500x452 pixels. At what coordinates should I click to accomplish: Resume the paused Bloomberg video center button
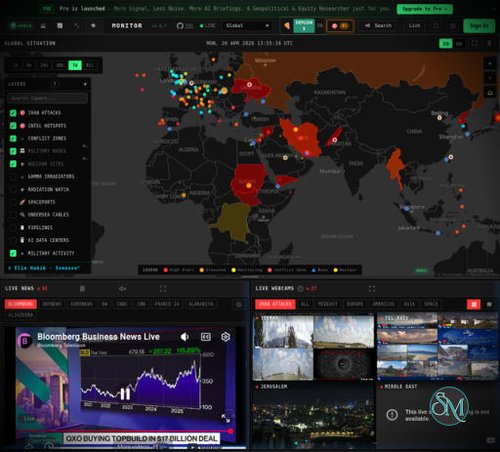(x=125, y=394)
